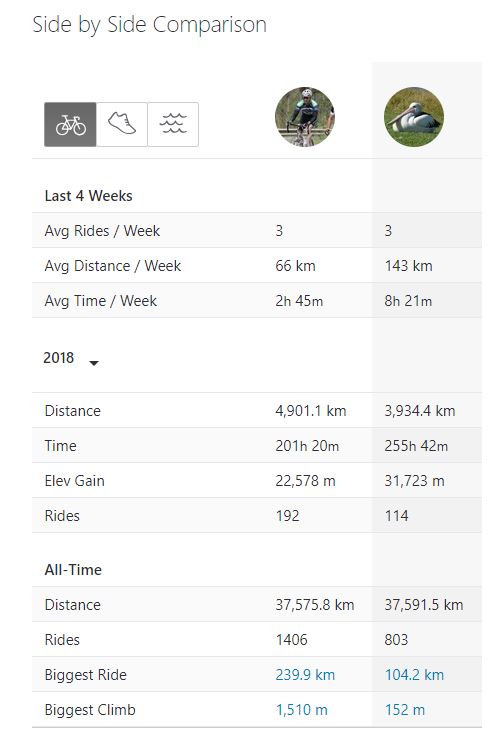The height and width of the screenshot is (744, 501).
Task: Select the Avg Time / Week row label
Action: click(101, 301)
